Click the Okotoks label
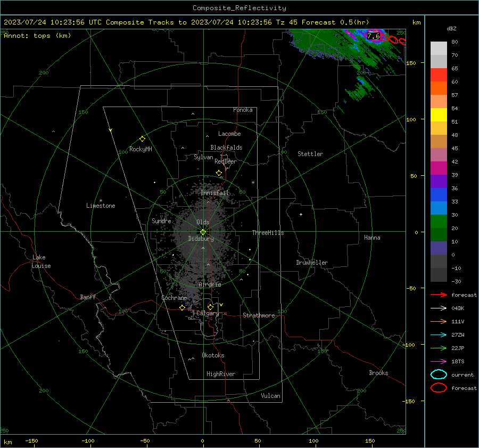The height and width of the screenshot is (448, 479). [x=213, y=355]
